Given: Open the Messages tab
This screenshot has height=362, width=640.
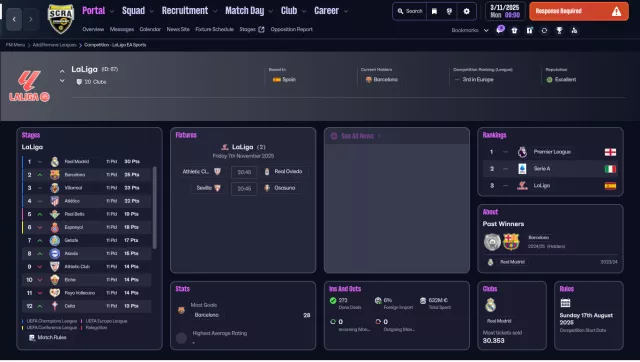Looking at the screenshot, I should [x=122, y=29].
